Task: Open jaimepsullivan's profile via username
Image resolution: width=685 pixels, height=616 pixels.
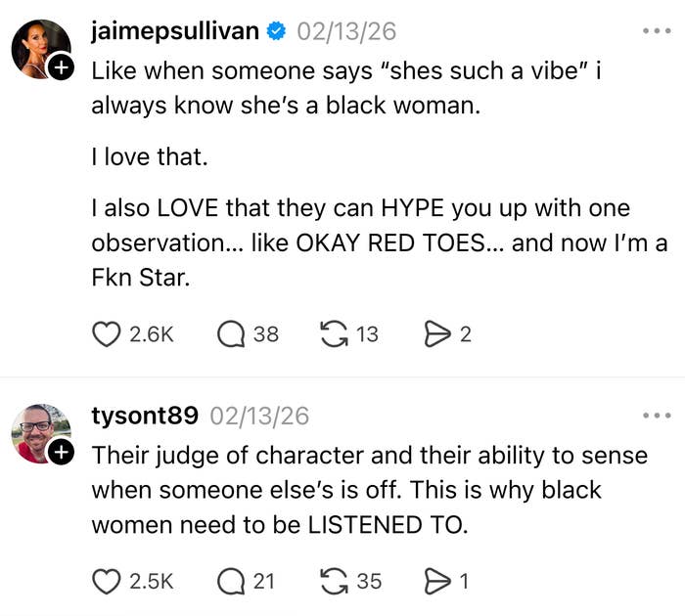Action: pyautogui.click(x=175, y=31)
